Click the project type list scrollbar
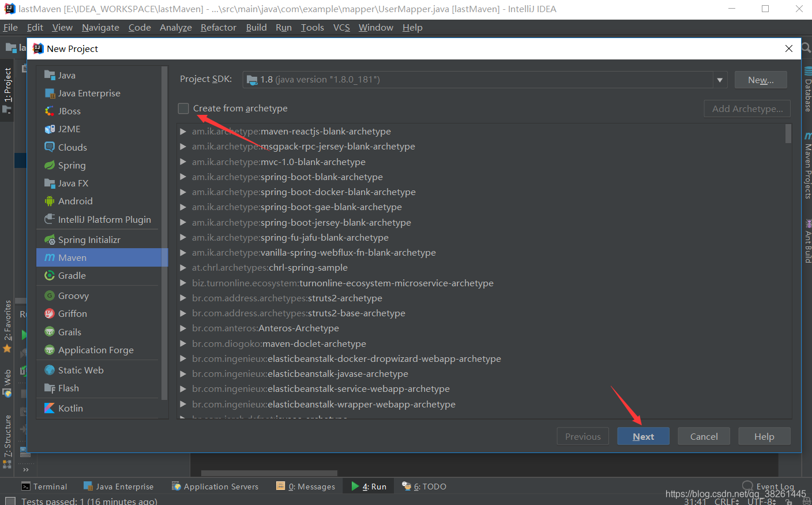The image size is (812, 505). [164, 233]
